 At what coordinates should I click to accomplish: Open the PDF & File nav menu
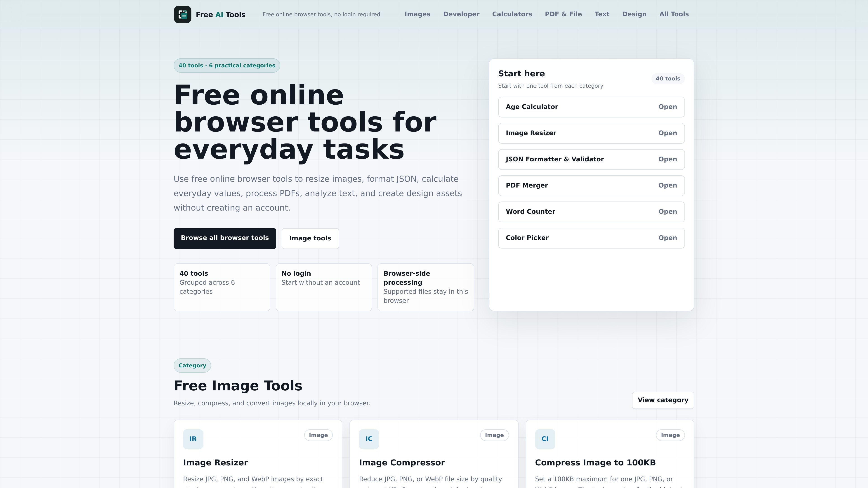(563, 14)
